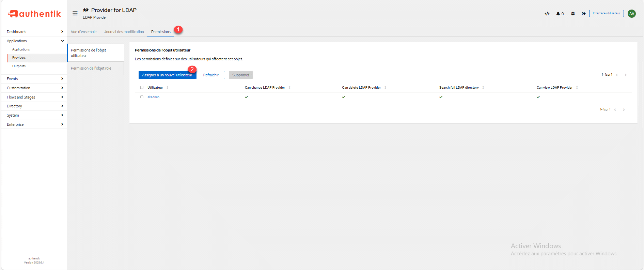Sort by the Utilisateur column
The image size is (644, 270).
(x=155, y=88)
